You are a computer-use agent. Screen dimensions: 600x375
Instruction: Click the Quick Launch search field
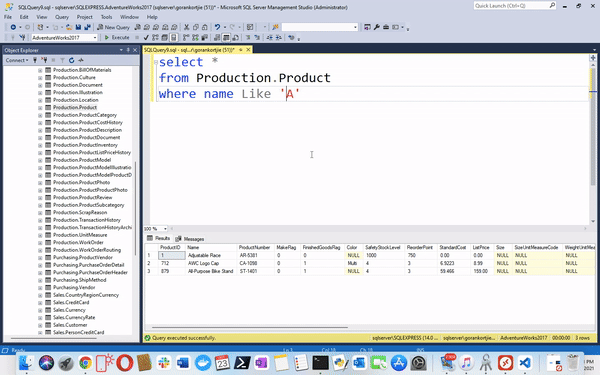coord(514,5)
